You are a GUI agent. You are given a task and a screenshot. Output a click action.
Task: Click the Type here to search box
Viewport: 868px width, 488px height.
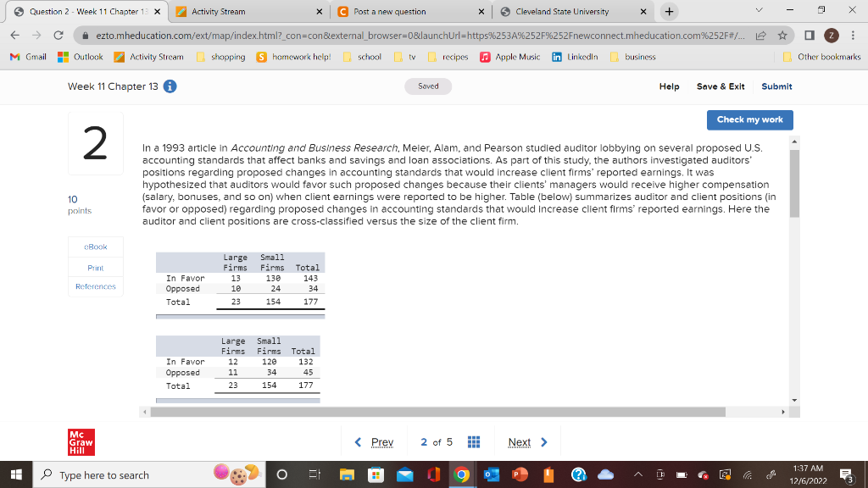pyautogui.click(x=149, y=474)
